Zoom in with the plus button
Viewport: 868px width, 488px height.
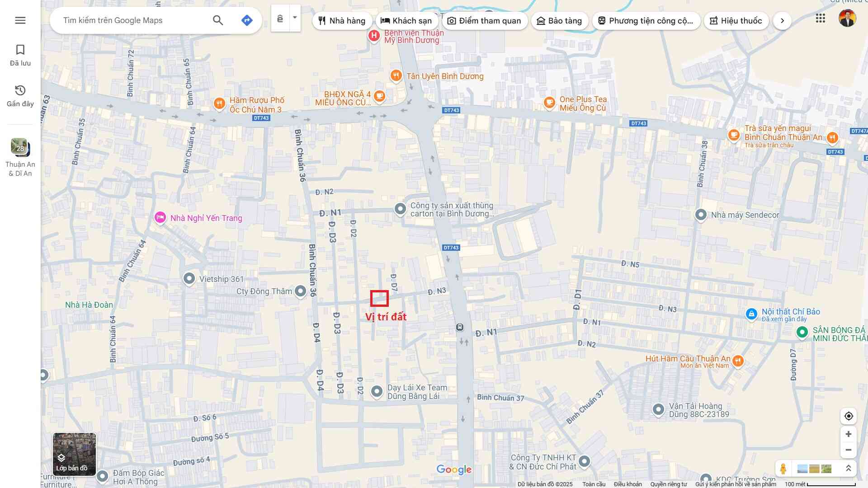(849, 434)
